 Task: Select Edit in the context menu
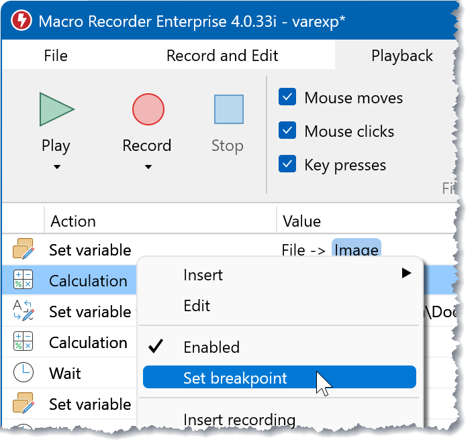click(197, 306)
